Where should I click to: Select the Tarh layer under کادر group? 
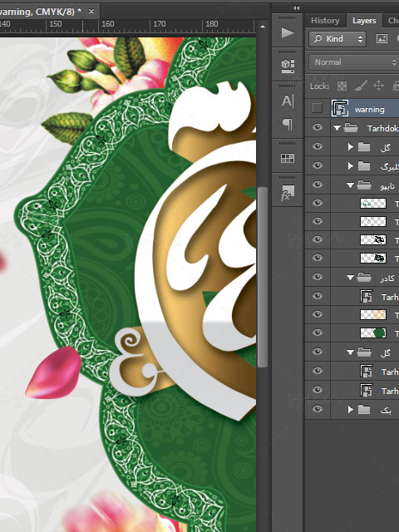click(x=390, y=298)
